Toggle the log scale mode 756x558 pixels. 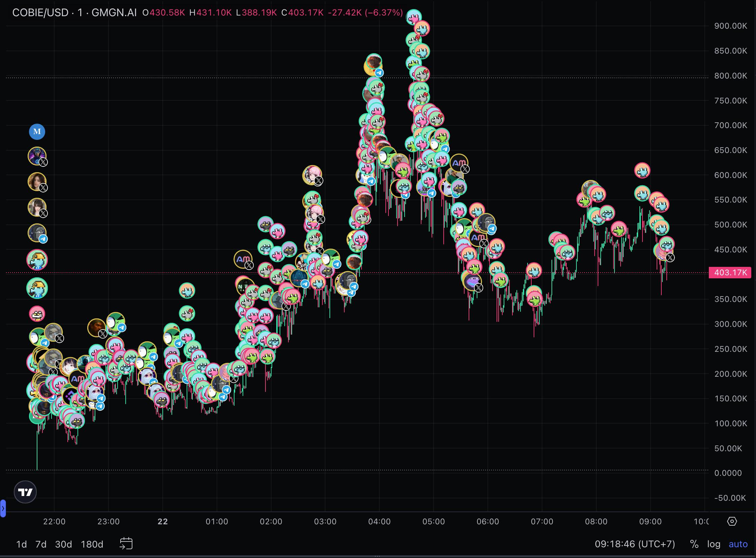pyautogui.click(x=714, y=544)
